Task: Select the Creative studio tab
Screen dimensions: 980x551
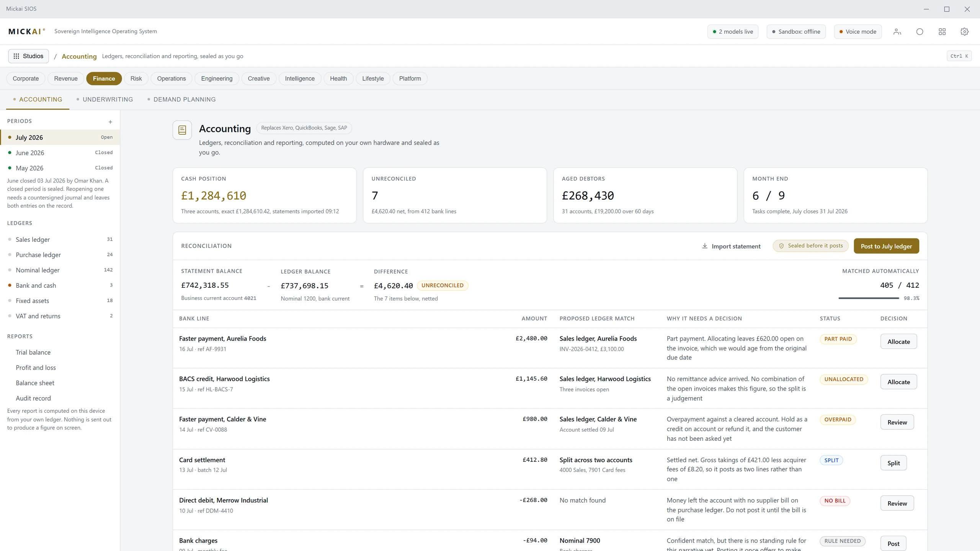Action: tap(259, 78)
